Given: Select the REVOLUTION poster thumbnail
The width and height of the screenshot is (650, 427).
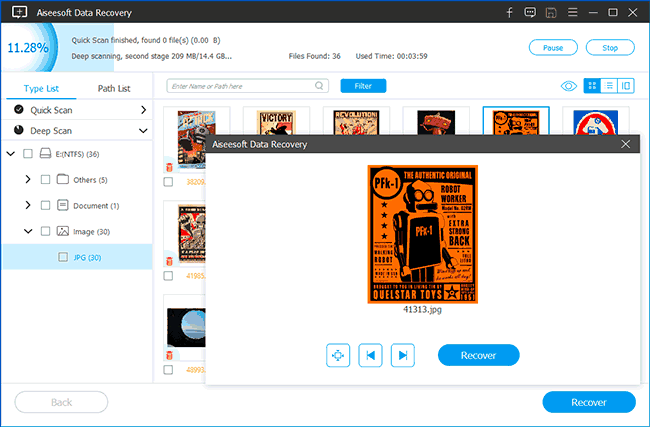Looking at the screenshot, I should pos(356,122).
